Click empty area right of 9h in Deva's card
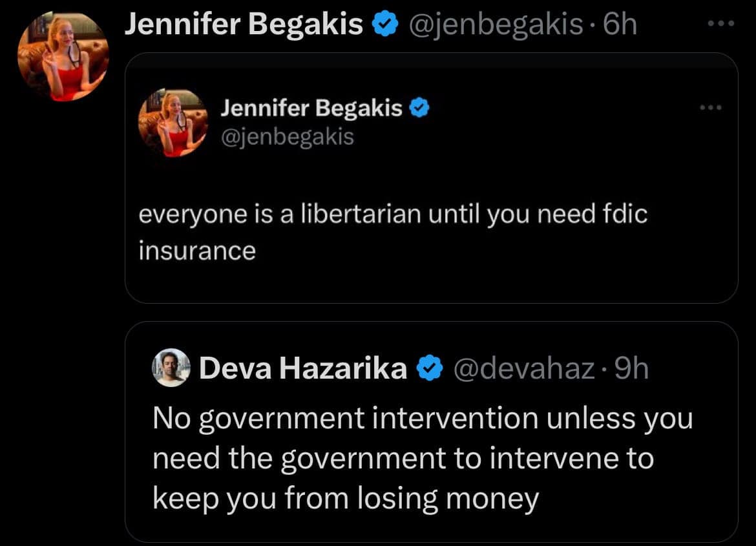The image size is (756, 546). [x=691, y=369]
